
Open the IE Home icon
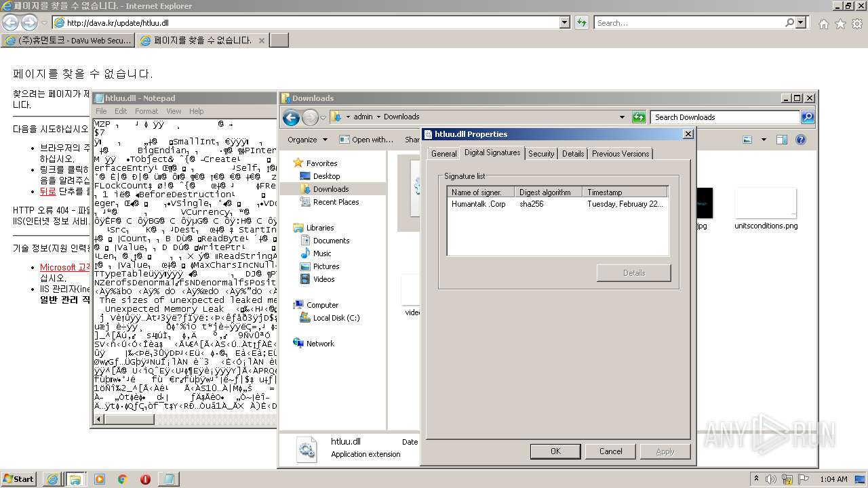(x=823, y=24)
